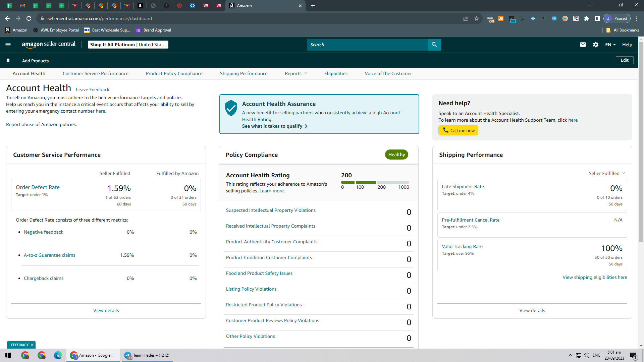Open a new browser tab
This screenshot has height=362, width=644.
(313, 6)
